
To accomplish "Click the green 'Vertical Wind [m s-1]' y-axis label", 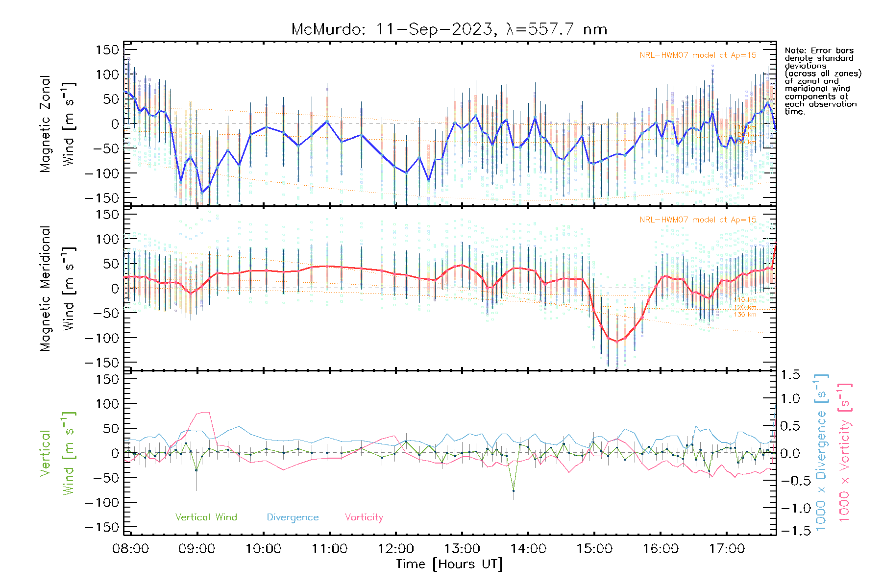I will point(57,453).
